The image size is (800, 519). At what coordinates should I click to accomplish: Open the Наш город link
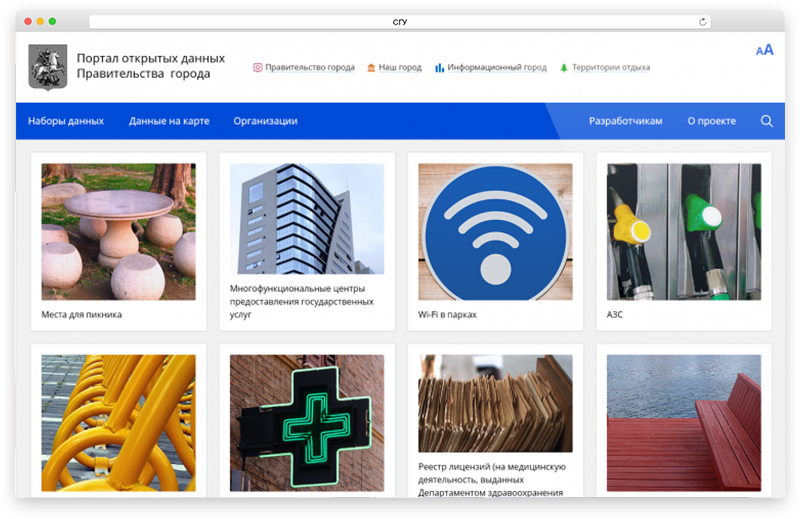click(x=400, y=67)
